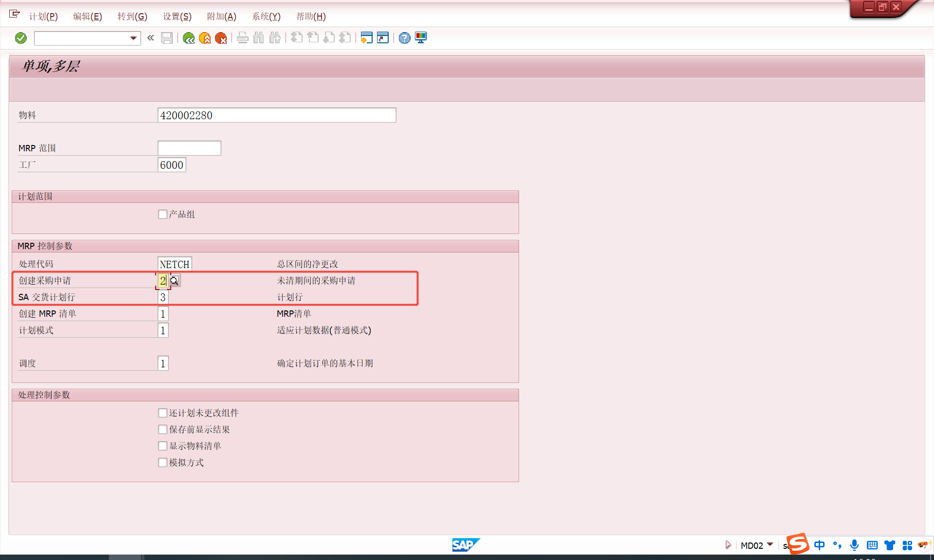
Task: Open the 系统(Y) menu
Action: click(266, 16)
